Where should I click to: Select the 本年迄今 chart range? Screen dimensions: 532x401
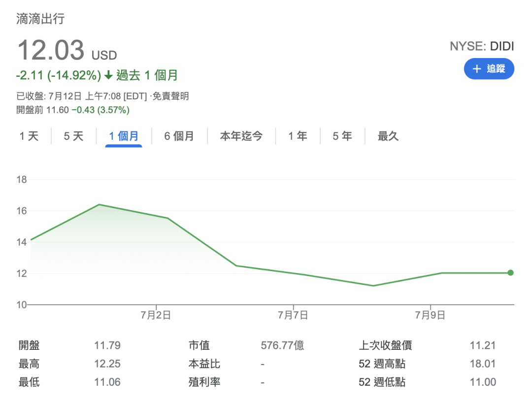(x=242, y=136)
